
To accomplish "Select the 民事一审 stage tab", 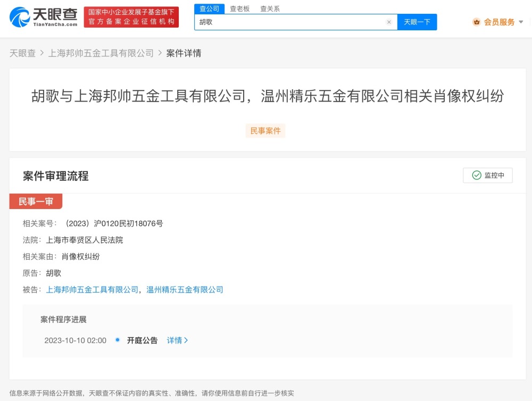I will pyautogui.click(x=36, y=202).
